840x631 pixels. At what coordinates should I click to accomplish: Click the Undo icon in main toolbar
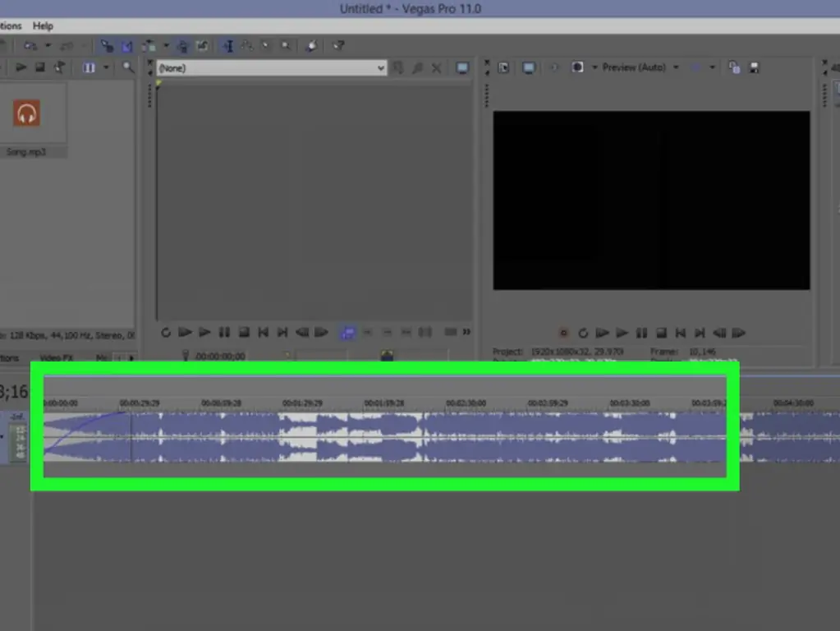click(30, 46)
